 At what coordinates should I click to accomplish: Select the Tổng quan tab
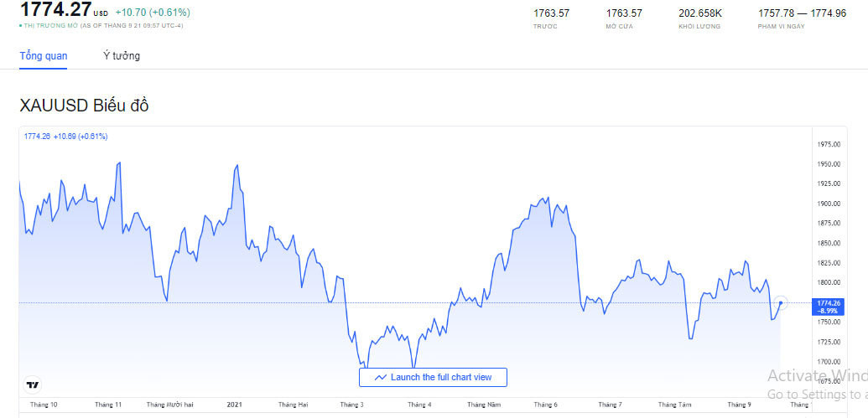(x=44, y=56)
